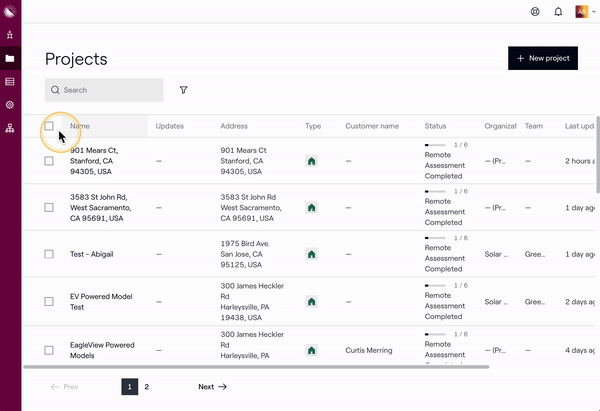Go to the Next page
Screen dimensions: 600x411
(212, 386)
